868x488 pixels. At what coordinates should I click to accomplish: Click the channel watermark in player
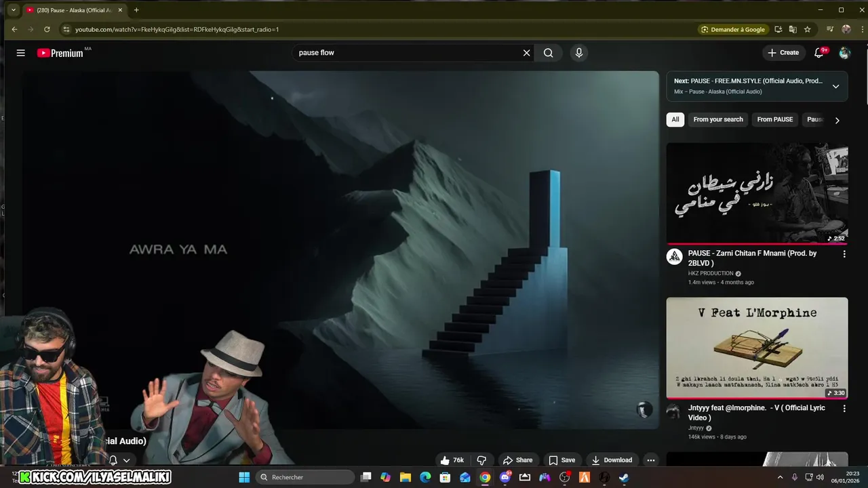pyautogui.click(x=644, y=409)
